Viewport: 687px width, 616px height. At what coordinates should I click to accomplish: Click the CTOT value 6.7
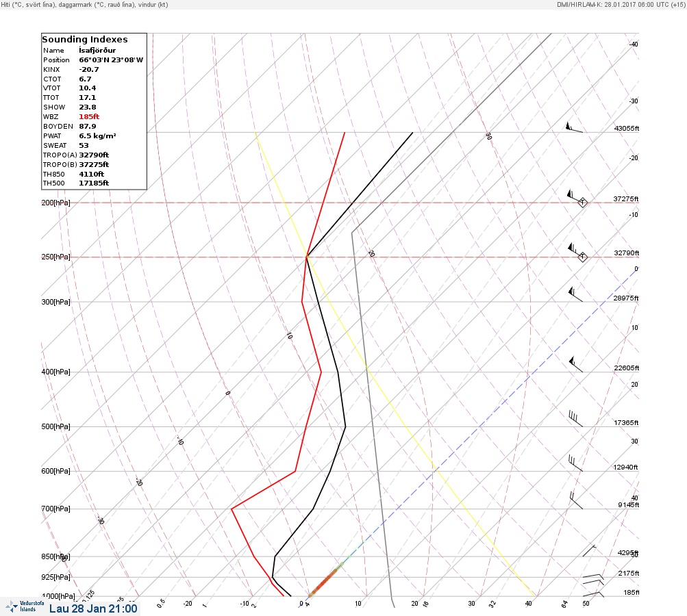pos(85,79)
